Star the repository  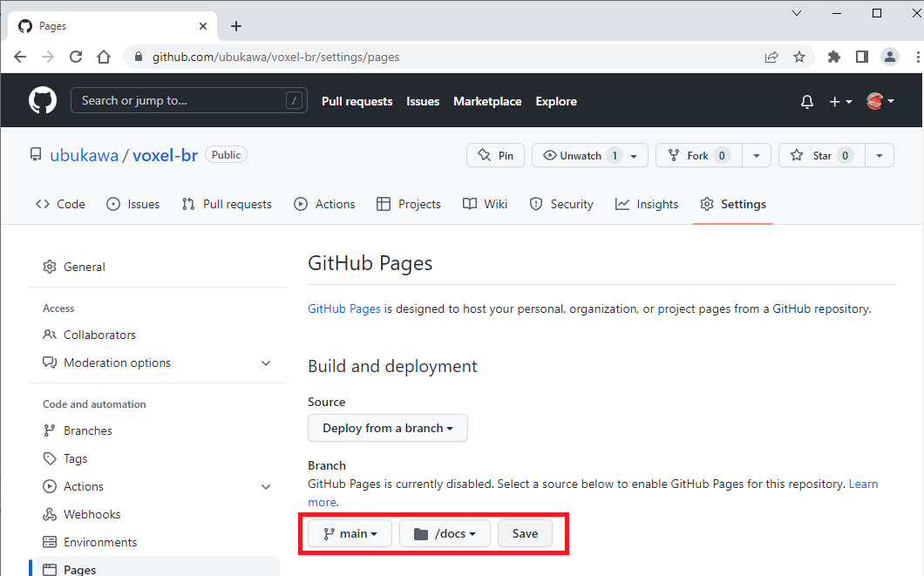coord(821,155)
